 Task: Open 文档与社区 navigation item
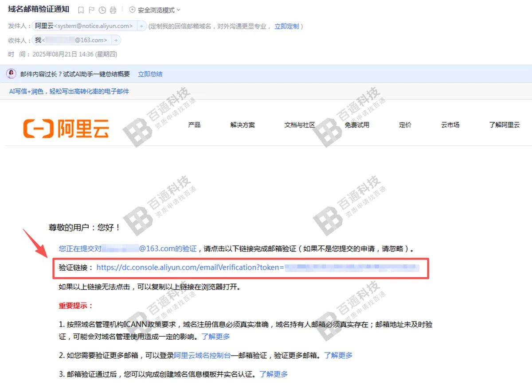(x=300, y=125)
